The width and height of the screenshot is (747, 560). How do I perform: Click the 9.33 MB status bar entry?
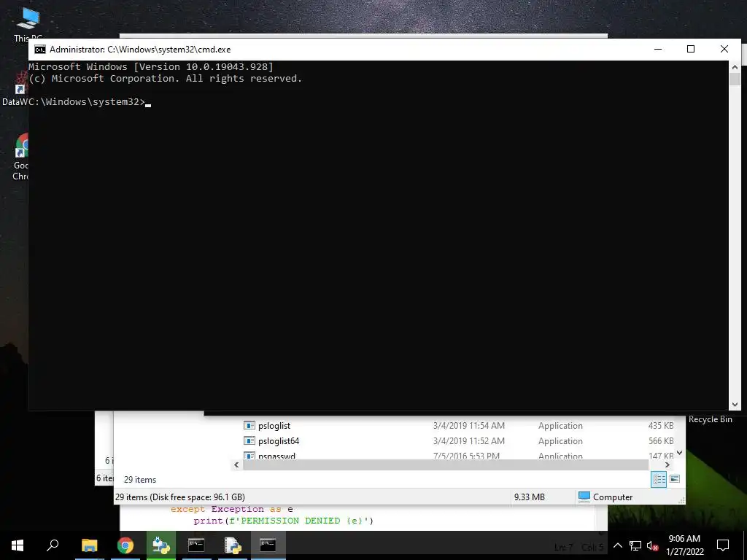[x=530, y=497]
